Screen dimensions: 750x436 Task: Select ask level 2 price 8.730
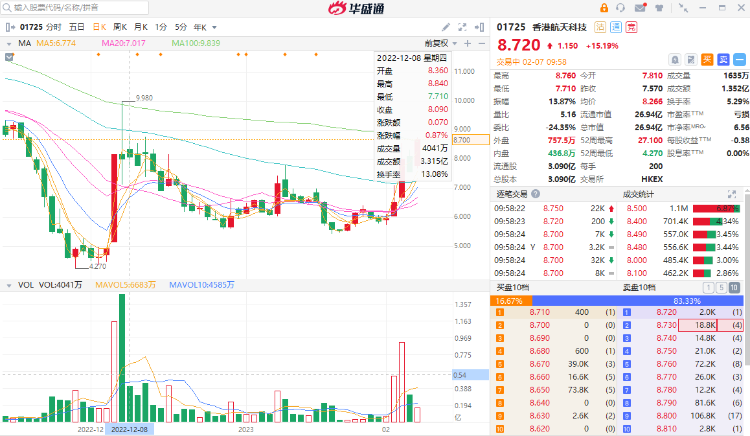pos(666,325)
